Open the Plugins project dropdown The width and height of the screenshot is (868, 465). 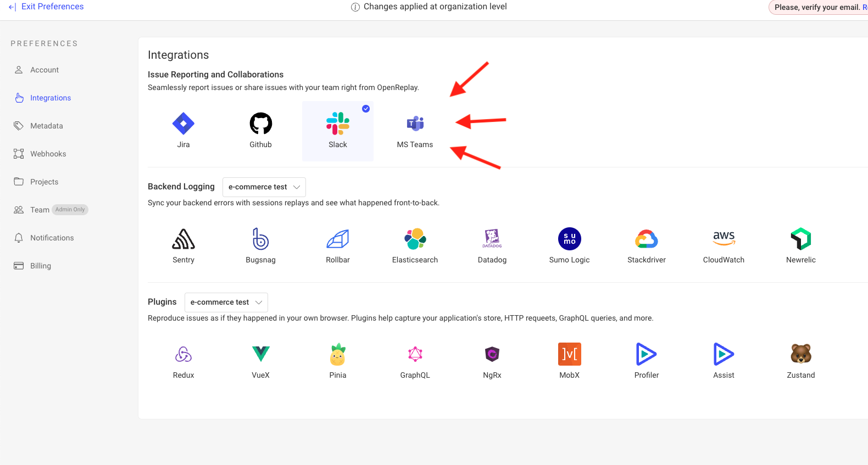[226, 302]
